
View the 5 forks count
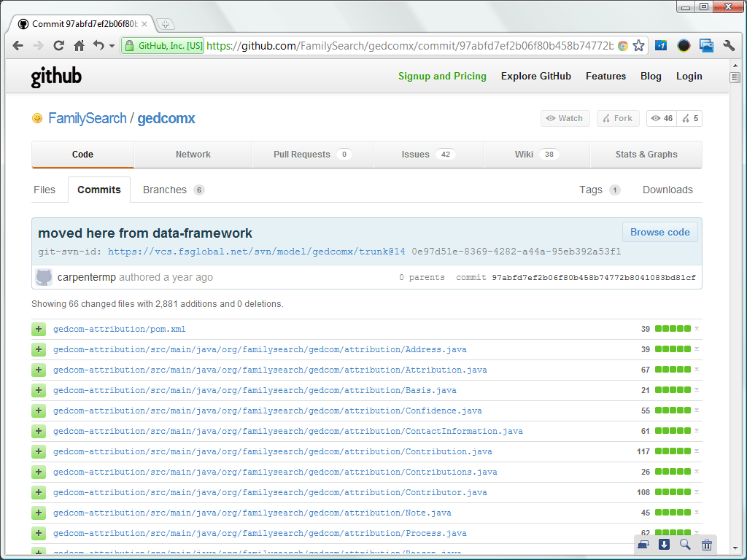[x=690, y=119]
